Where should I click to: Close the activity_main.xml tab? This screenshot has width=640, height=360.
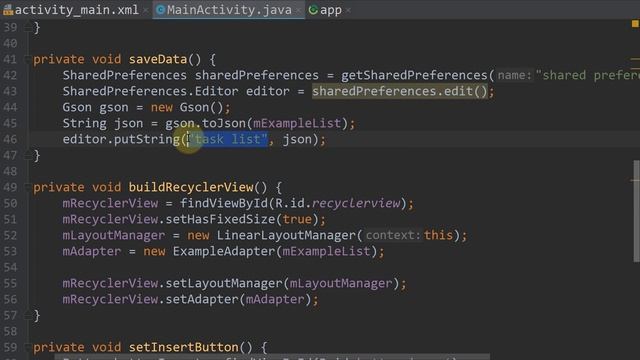coord(146,10)
